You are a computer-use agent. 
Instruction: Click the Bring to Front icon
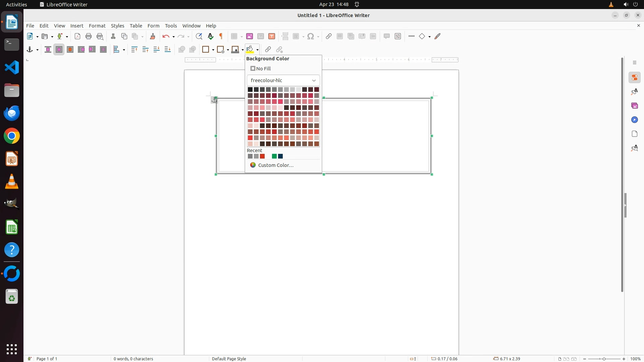[x=134, y=50]
